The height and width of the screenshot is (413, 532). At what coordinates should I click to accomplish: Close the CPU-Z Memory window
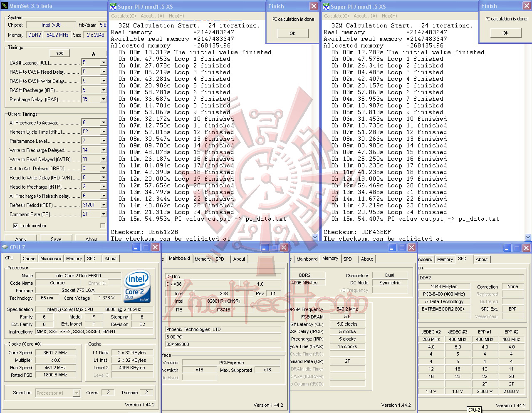point(411,248)
